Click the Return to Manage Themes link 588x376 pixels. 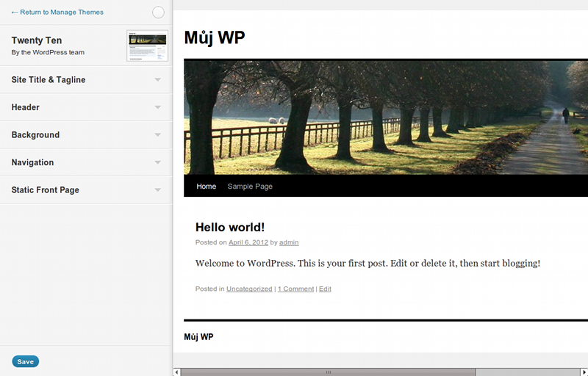57,12
